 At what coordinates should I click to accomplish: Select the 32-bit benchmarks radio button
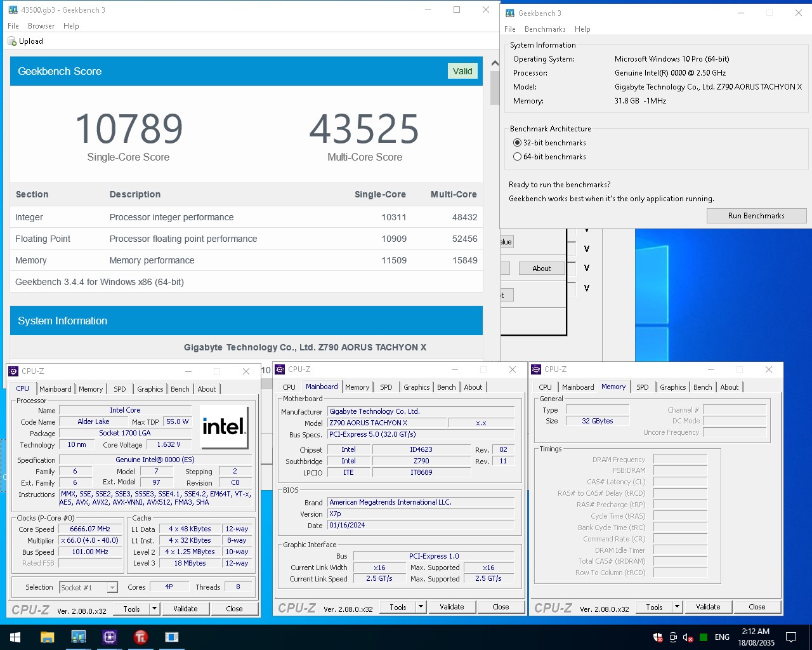[517, 143]
